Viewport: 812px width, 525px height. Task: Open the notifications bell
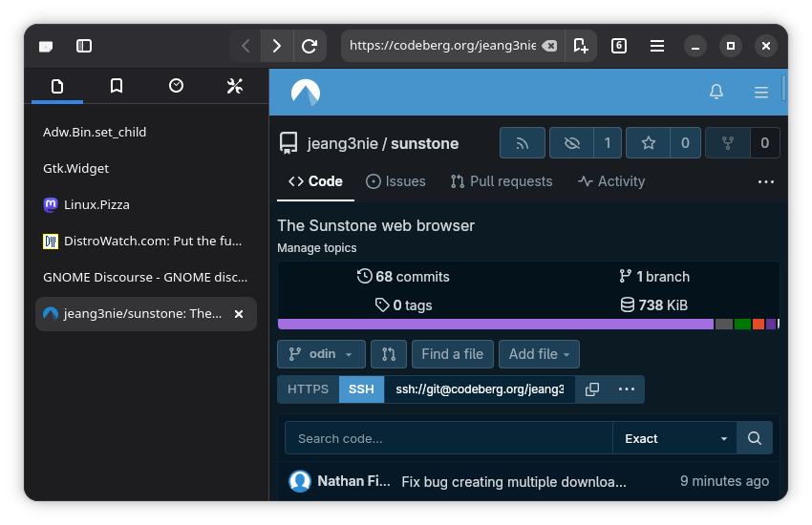[x=716, y=92]
